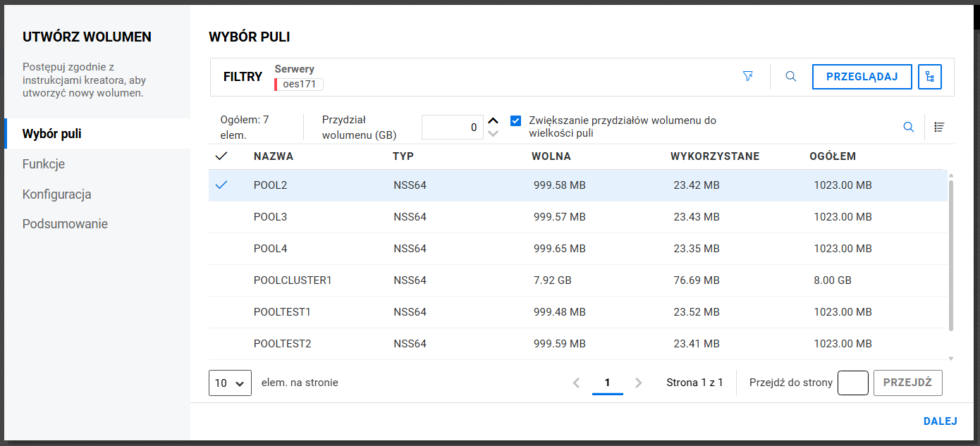980x446 pixels.
Task: Open the tree view icon button
Action: [929, 77]
